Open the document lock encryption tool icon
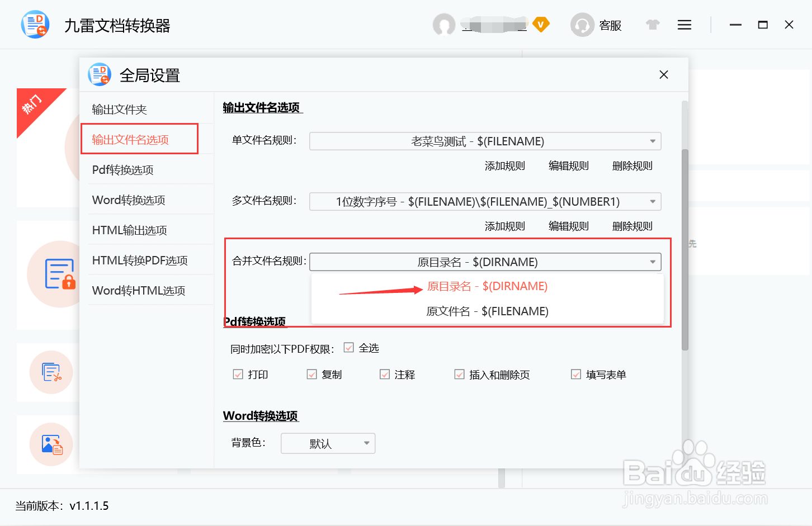 (x=60, y=274)
